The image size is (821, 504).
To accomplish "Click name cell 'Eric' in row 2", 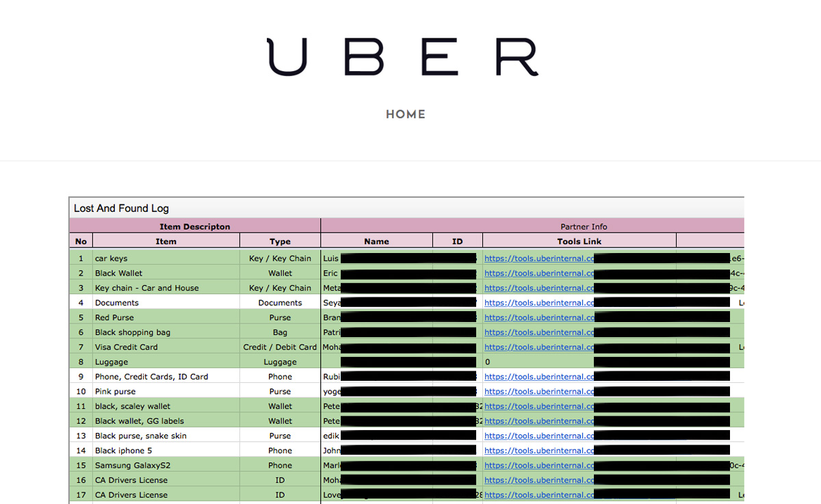I will [330, 274].
